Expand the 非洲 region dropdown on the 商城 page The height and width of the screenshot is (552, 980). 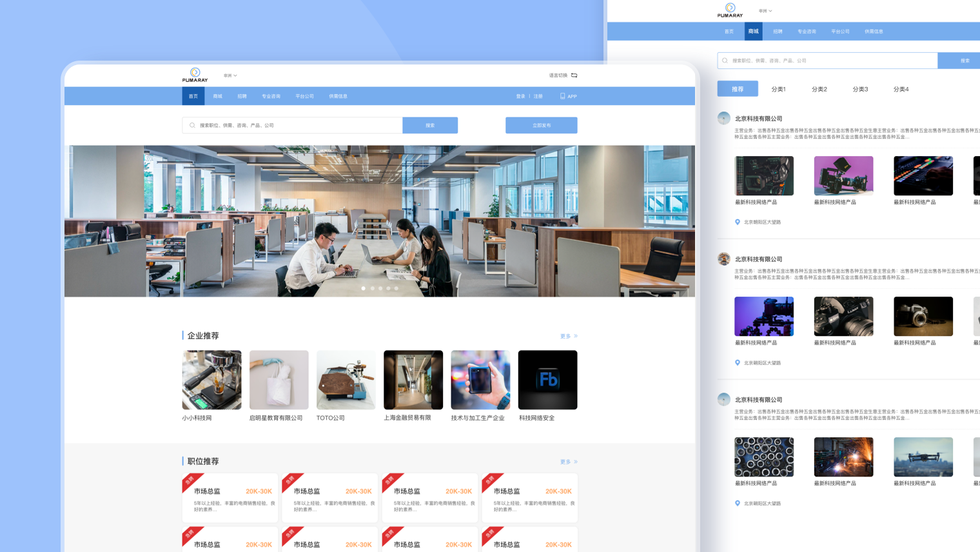pos(765,11)
